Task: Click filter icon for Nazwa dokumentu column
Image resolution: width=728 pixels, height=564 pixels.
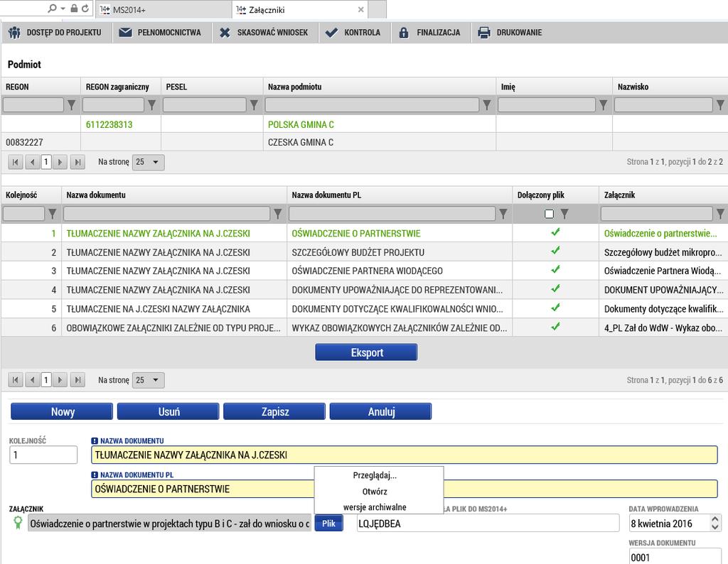Action: (278, 213)
